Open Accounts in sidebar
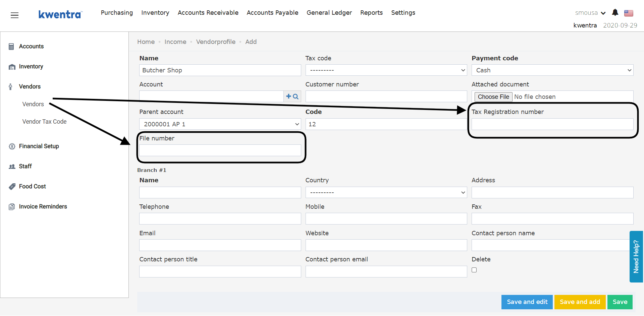This screenshot has width=644, height=316. pyautogui.click(x=31, y=47)
